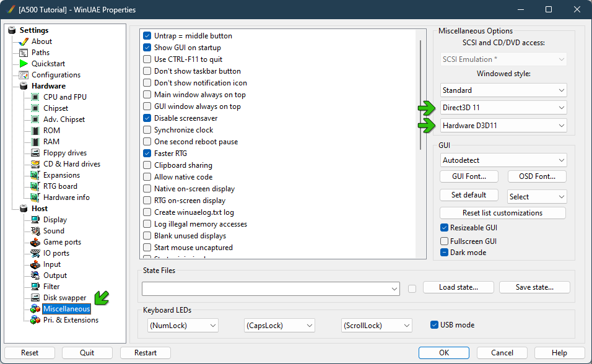
Task: Confirm settings with the OK button
Action: [x=444, y=353]
